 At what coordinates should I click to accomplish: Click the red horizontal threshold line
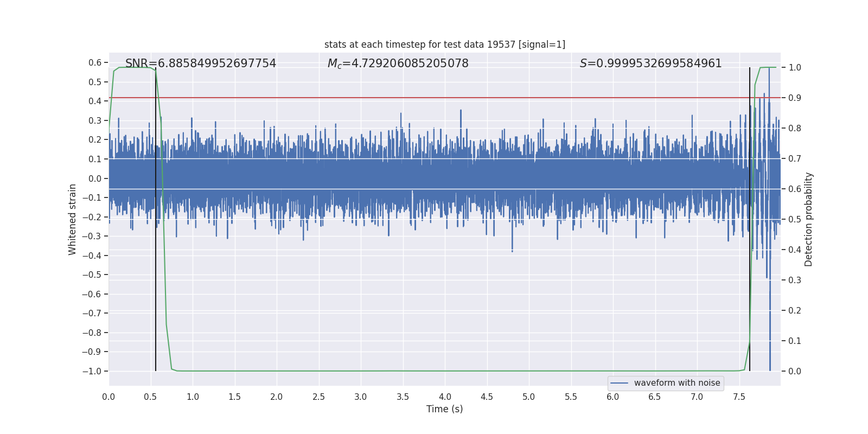tap(434, 98)
